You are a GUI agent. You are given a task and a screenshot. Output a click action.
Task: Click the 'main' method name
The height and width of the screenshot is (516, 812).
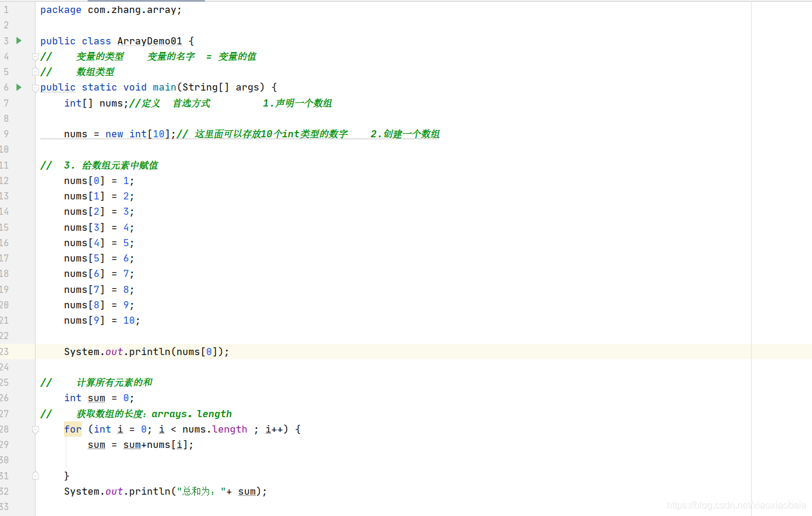(164, 88)
